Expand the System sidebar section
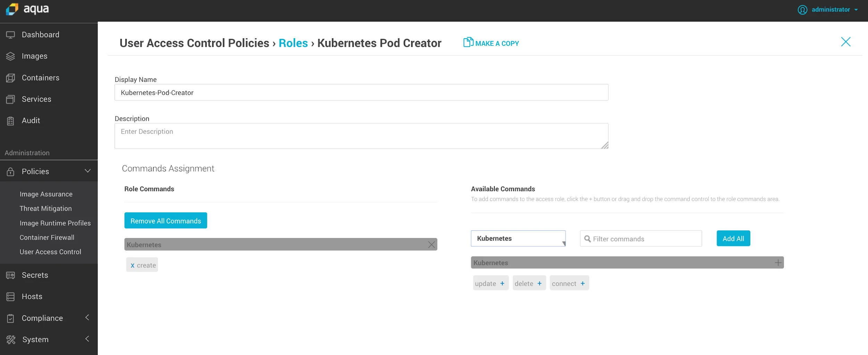 [x=35, y=339]
